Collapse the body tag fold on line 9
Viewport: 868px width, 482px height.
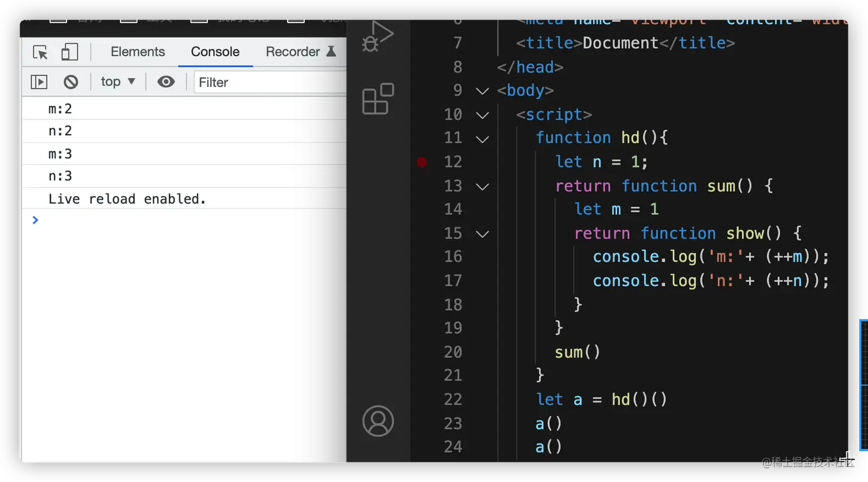coord(483,91)
